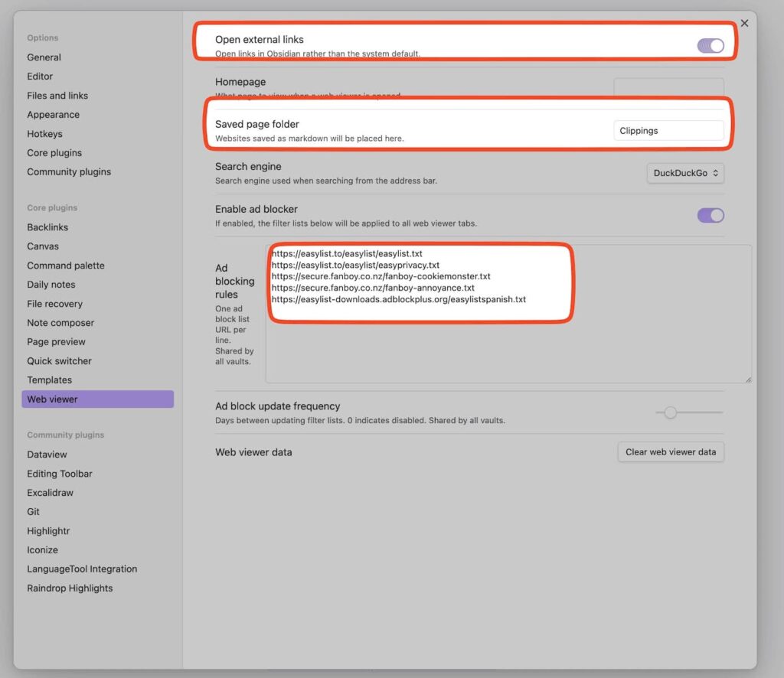Select the Templates core plugin entry
Viewport: 784px width, 678px height.
(49, 380)
